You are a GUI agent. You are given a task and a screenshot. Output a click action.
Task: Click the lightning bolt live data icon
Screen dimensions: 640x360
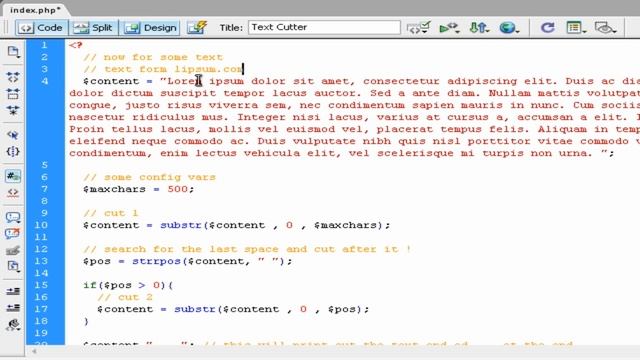point(197,27)
